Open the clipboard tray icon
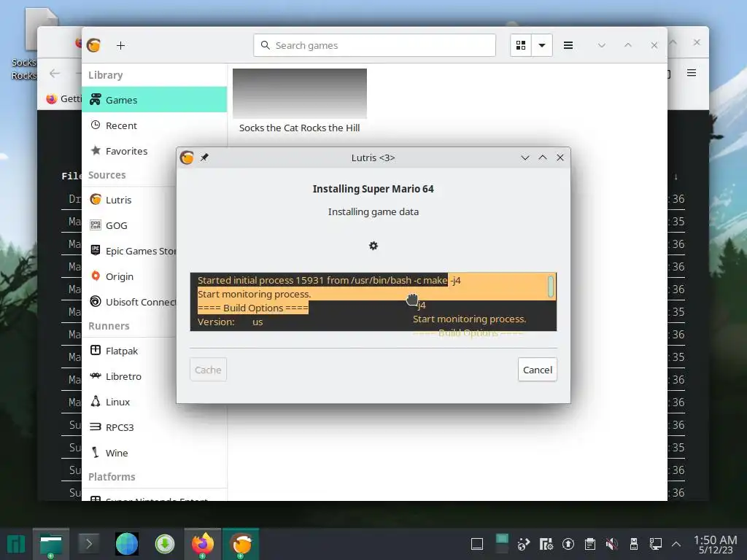The height and width of the screenshot is (560, 747). [589, 544]
